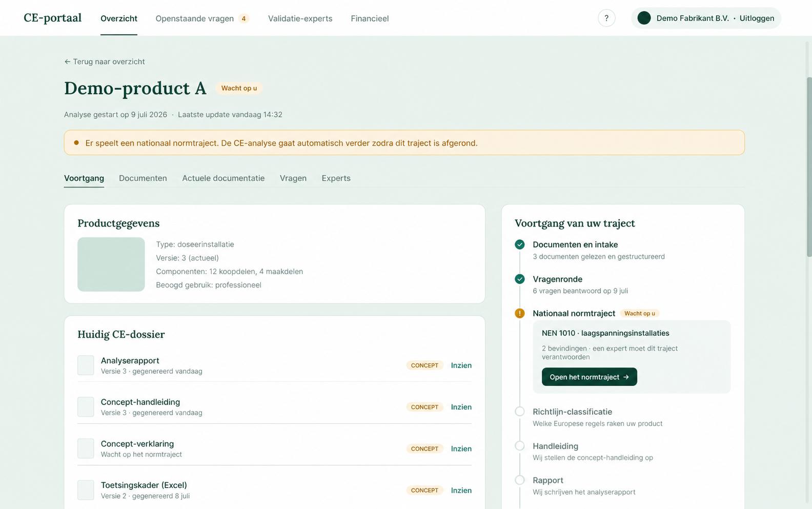Screen dimensions: 812x509
Task: Click the Productgegevens section heading
Action: point(118,223)
